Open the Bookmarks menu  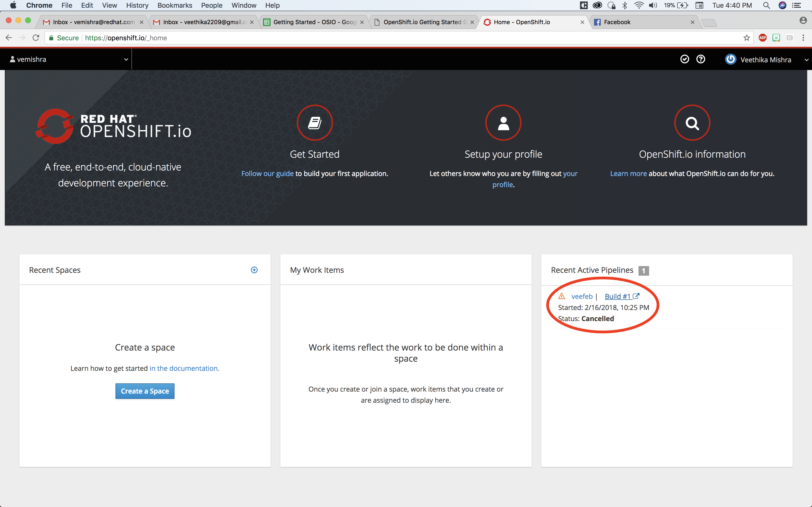(175, 5)
